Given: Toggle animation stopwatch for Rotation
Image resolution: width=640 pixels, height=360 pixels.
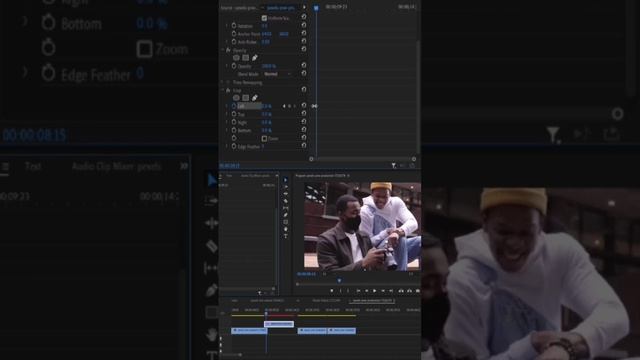Looking at the screenshot, I should pos(234,26).
